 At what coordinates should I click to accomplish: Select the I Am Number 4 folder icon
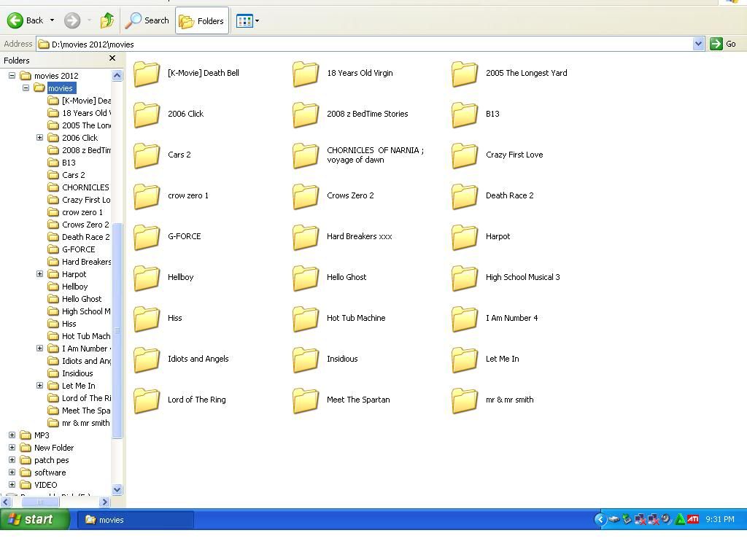tap(465, 319)
